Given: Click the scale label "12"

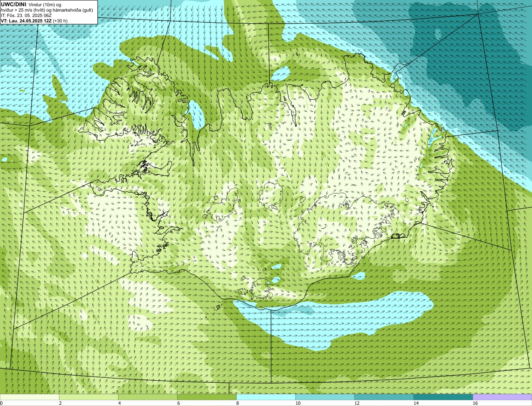Looking at the screenshot, I should [x=357, y=403].
